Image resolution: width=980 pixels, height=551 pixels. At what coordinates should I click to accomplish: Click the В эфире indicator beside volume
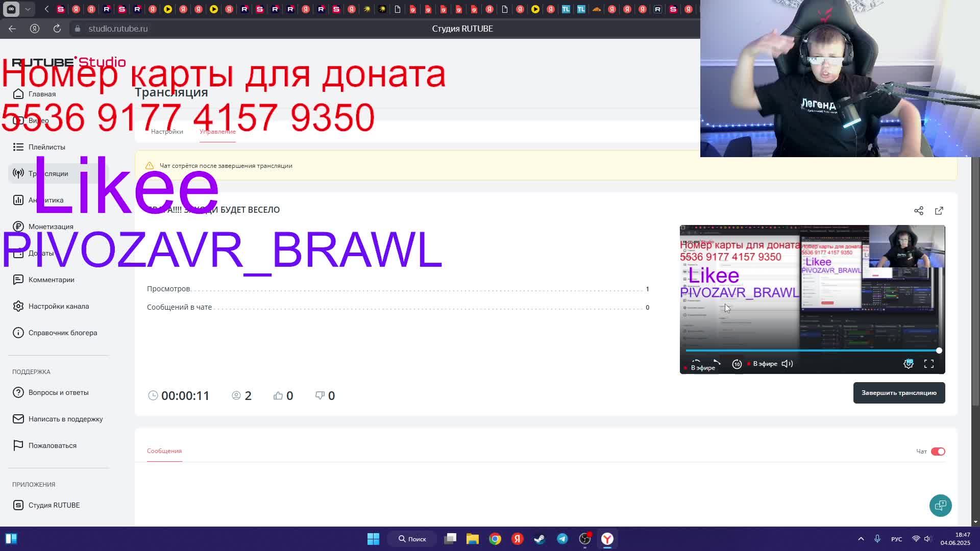click(762, 364)
